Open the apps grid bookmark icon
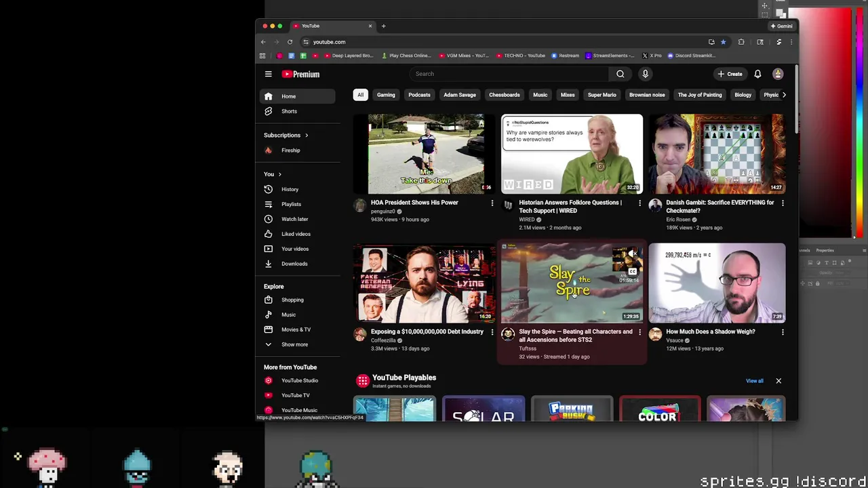The image size is (868, 488). coord(262,56)
